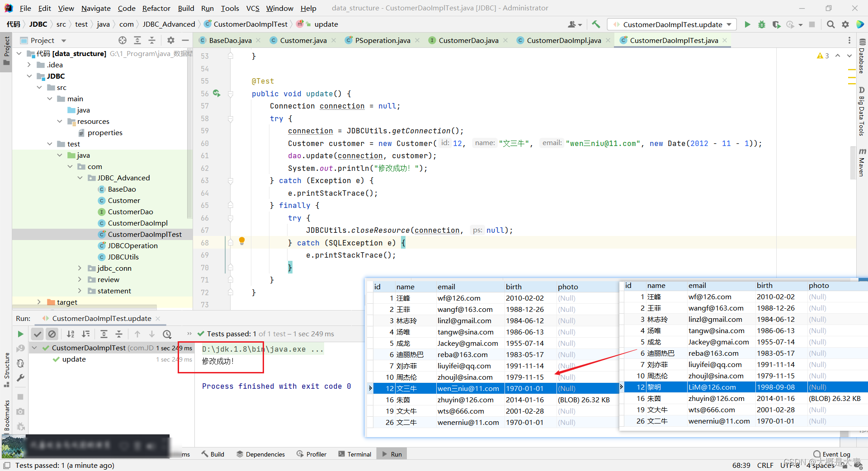Expand the jdbc_conn folder in project tree
This screenshot has width=868, height=471.
tap(80, 268)
